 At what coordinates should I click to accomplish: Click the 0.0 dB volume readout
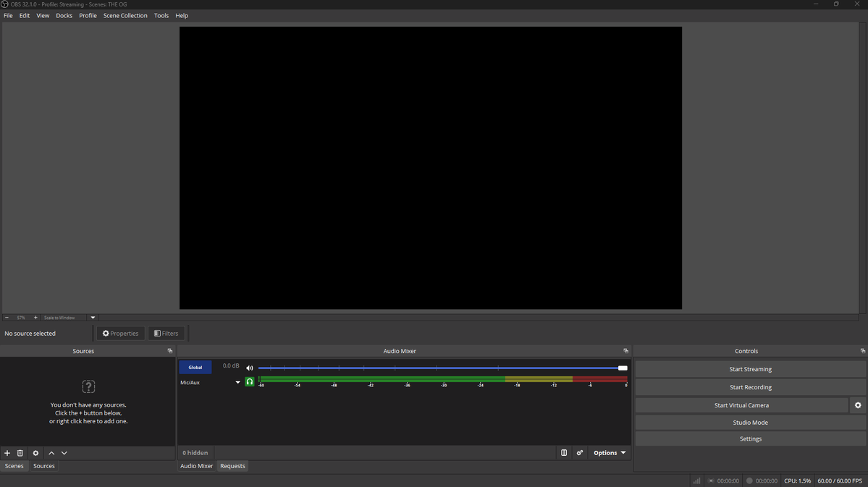point(231,366)
